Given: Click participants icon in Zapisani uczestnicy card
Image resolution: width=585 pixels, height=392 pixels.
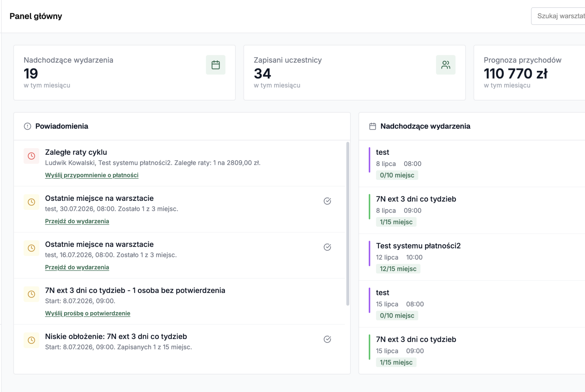Looking at the screenshot, I should [x=446, y=65].
